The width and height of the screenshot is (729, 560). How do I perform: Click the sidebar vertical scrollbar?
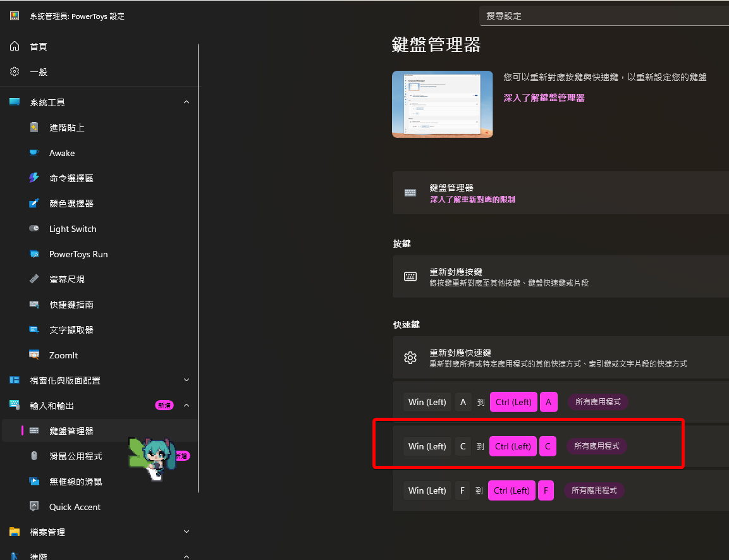(199, 268)
